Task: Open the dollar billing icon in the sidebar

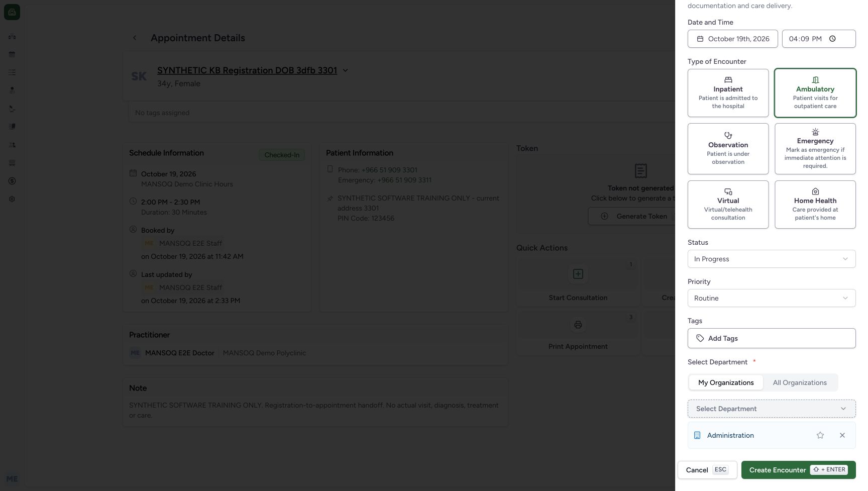Action: pos(12,181)
